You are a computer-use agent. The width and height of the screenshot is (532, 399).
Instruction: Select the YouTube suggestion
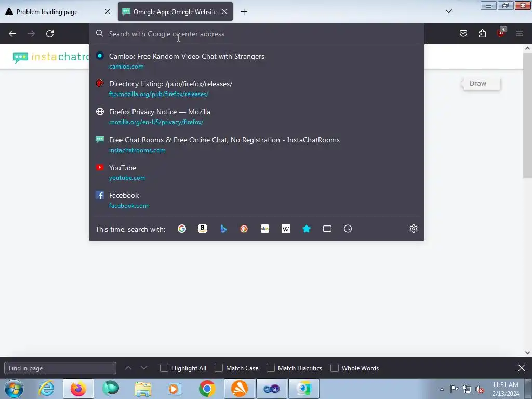[257, 172]
